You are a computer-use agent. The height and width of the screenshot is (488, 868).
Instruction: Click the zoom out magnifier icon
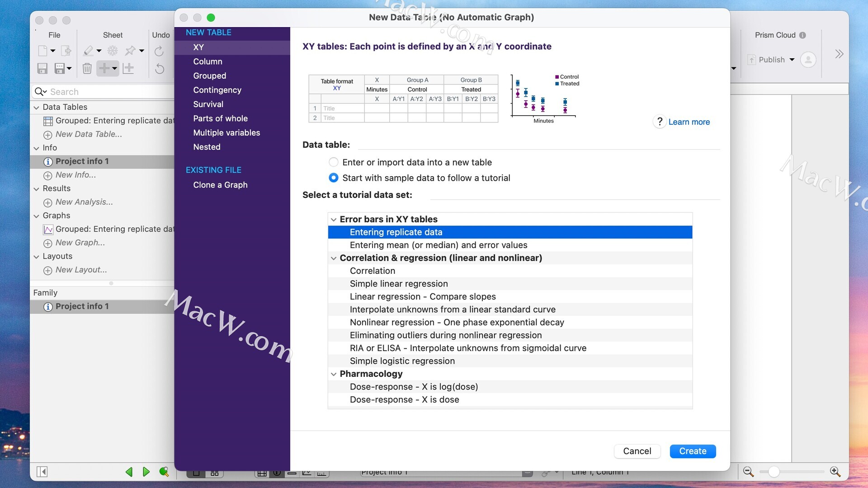pos(748,472)
